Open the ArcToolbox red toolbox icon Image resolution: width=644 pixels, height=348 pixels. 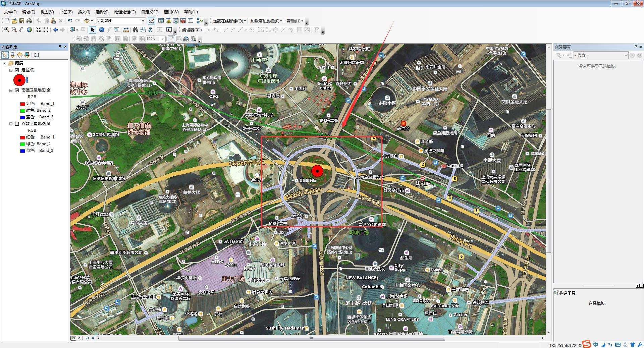tap(183, 21)
